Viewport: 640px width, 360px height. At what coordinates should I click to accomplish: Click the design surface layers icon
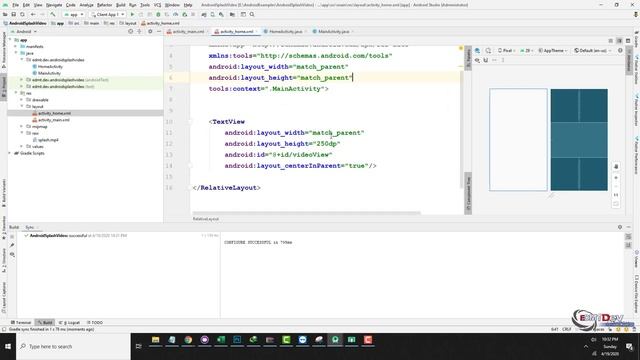tap(477, 51)
